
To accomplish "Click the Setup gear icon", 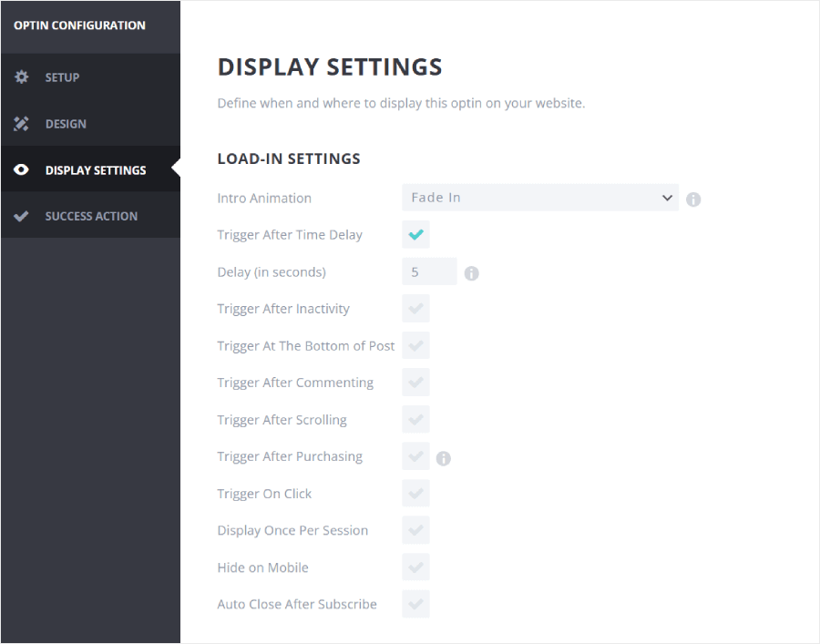I will pos(21,77).
